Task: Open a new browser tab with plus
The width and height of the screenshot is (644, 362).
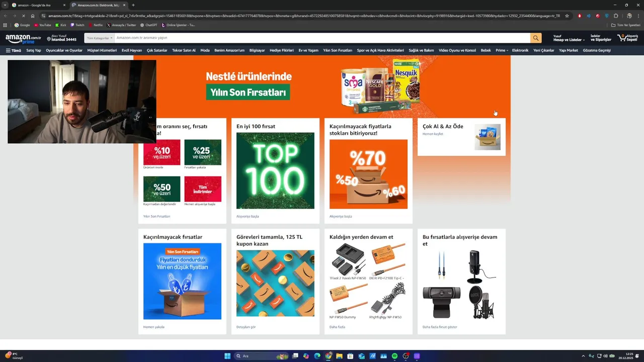Action: click(133, 5)
